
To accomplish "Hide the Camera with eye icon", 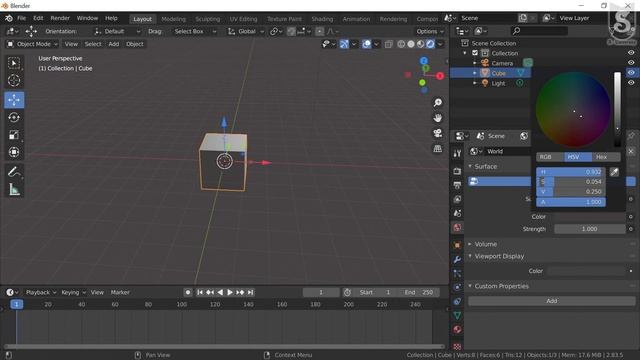I will pyautogui.click(x=631, y=62).
